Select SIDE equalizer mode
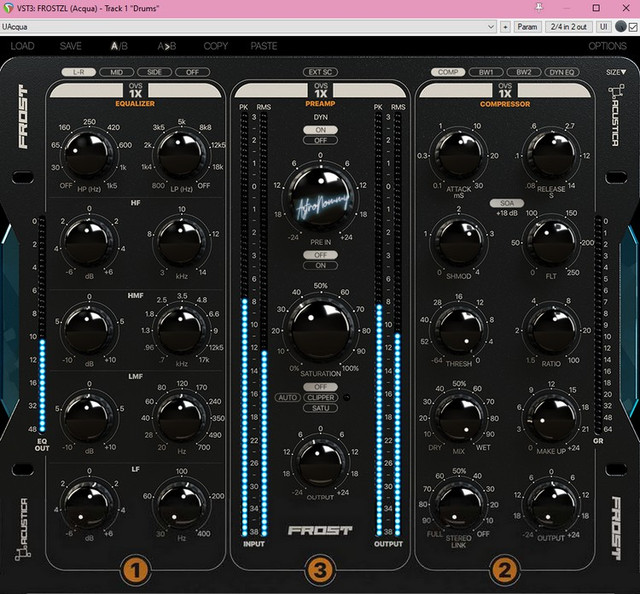Screen dimensions: 640x594 (154, 72)
